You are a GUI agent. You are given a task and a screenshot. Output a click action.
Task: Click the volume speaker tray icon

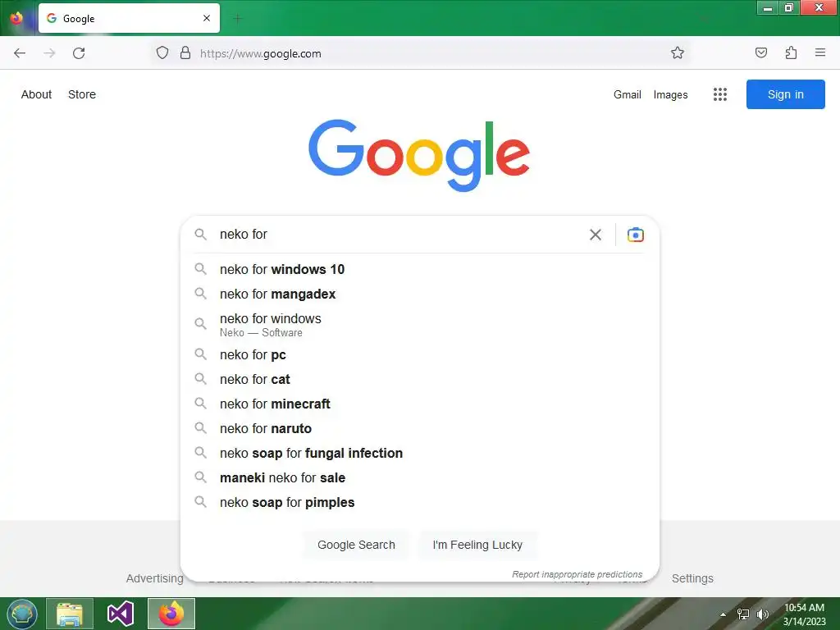click(x=762, y=614)
